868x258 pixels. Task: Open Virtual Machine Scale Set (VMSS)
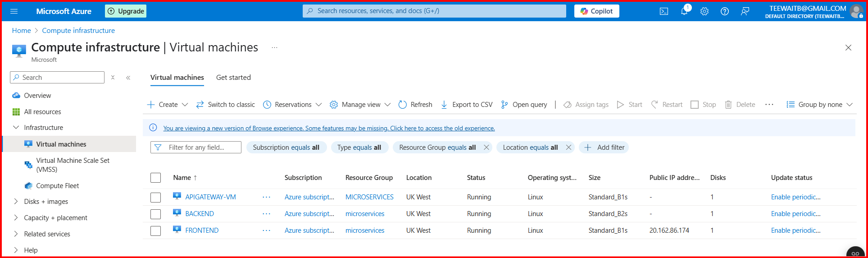pyautogui.click(x=73, y=165)
